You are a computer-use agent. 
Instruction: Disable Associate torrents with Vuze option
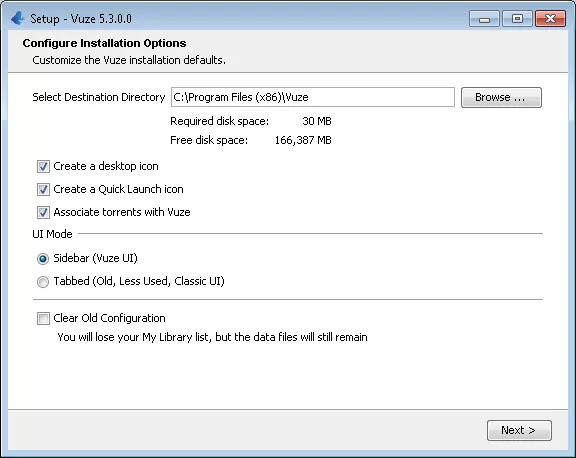[43, 212]
